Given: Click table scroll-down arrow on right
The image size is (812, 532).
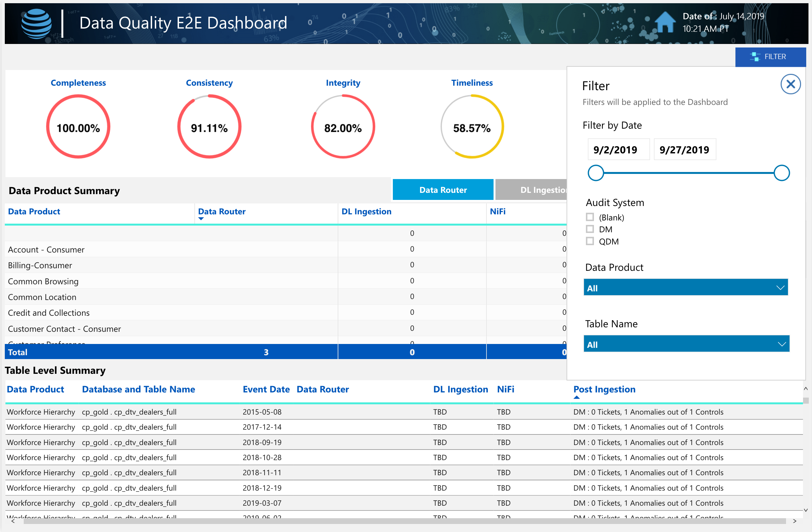Looking at the screenshot, I should [806, 510].
